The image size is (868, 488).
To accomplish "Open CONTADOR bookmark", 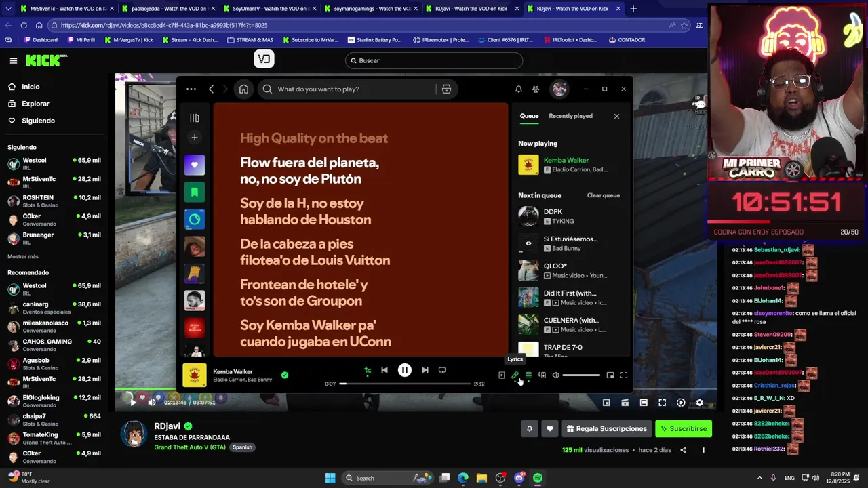I will pos(627,40).
